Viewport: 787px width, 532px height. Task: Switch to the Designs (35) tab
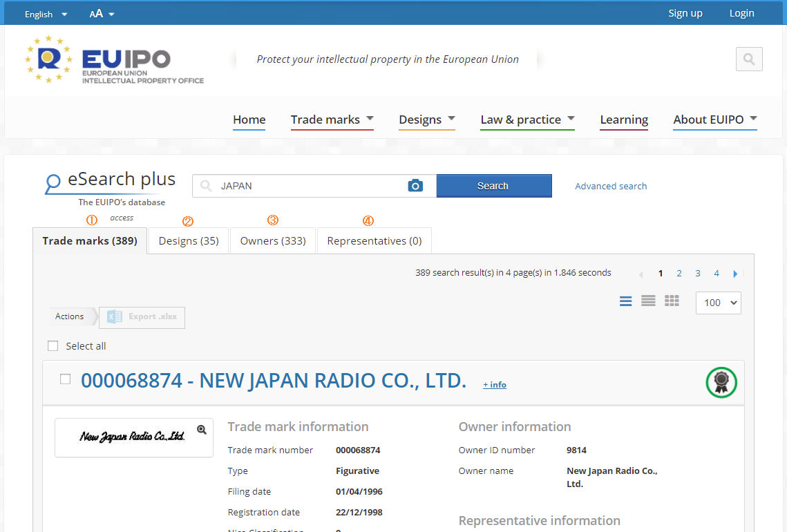[189, 241]
